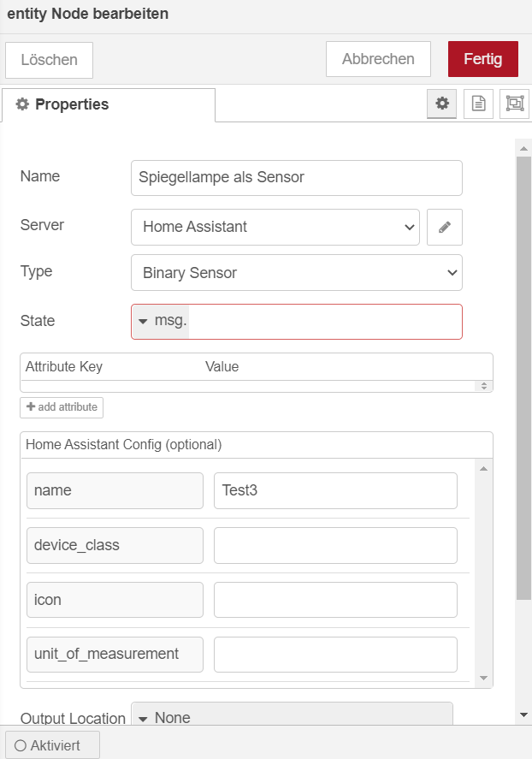Switch to the Properties tab
Screen dimensions: 532x759
tap(109, 104)
